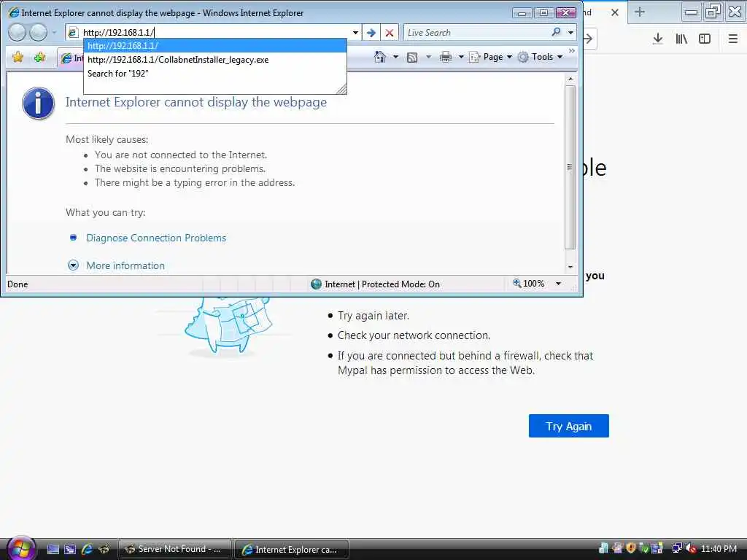Screen dimensions: 747x560
Task: Click the RSS Feeds toolbar icon
Action: pyautogui.click(x=412, y=57)
